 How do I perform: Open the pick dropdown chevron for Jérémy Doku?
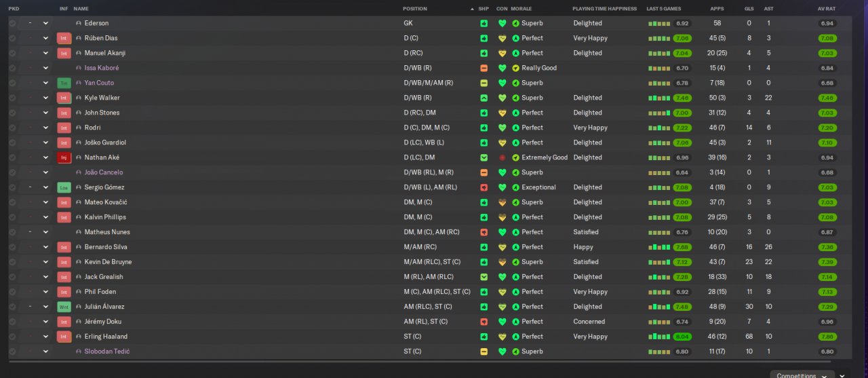pos(46,322)
